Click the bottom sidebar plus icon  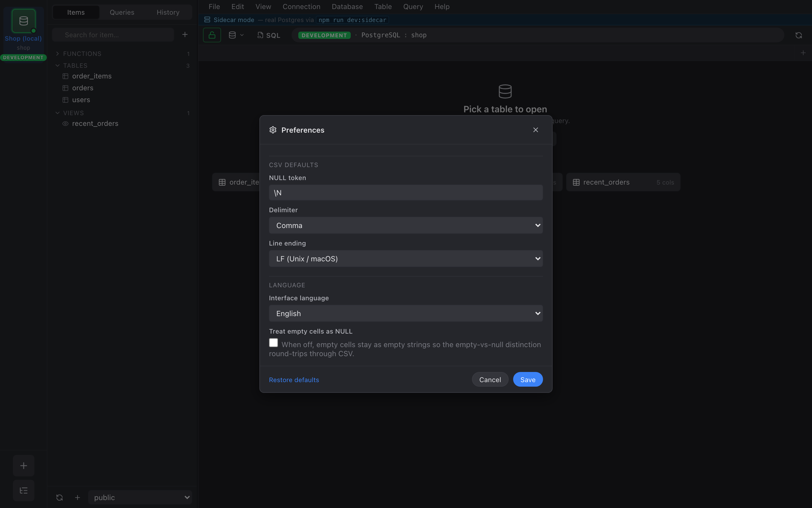pos(78,498)
